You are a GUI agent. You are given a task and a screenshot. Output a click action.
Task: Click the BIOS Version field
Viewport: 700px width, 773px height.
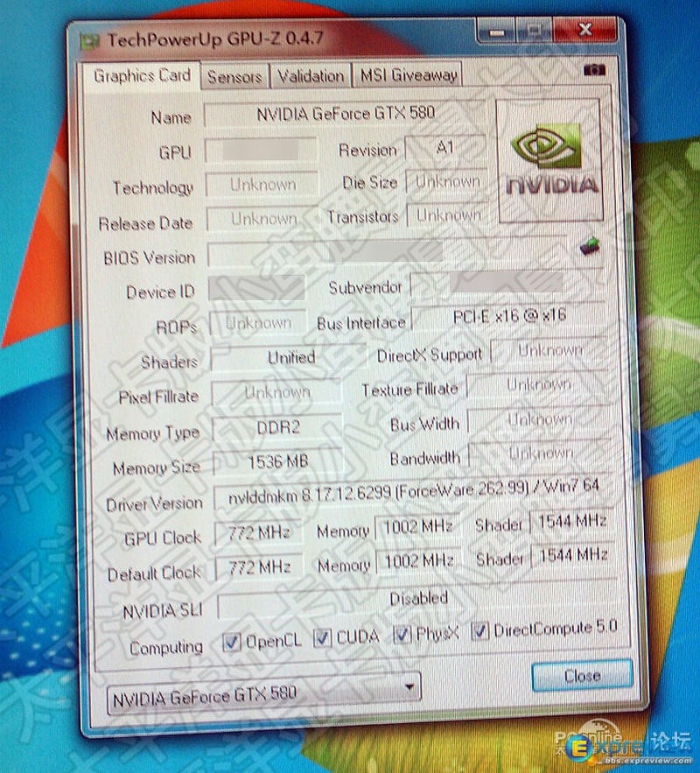click(388, 252)
